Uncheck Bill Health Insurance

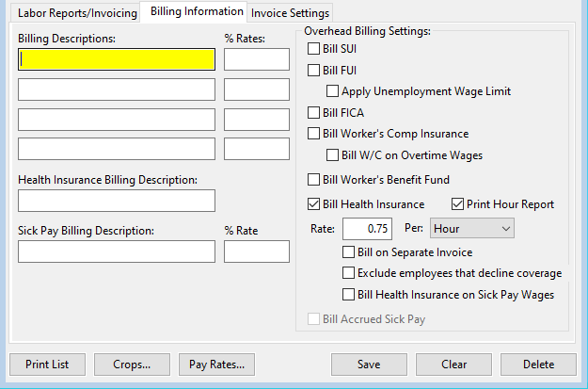(315, 204)
